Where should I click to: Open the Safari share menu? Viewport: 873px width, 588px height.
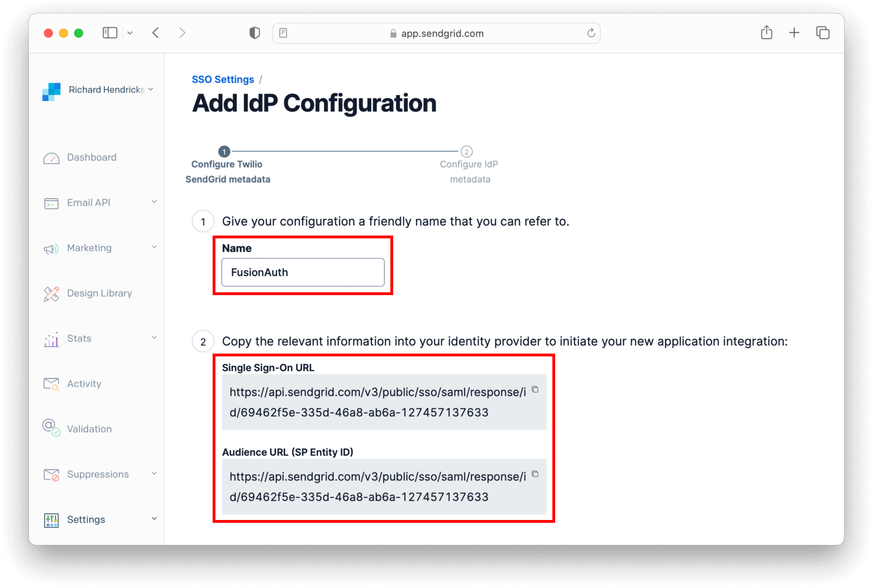click(x=767, y=33)
